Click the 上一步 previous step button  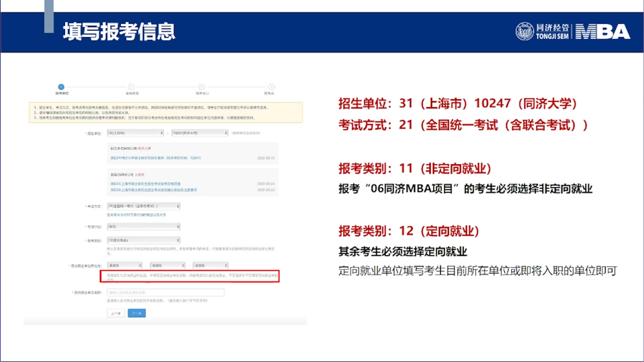coord(116,313)
